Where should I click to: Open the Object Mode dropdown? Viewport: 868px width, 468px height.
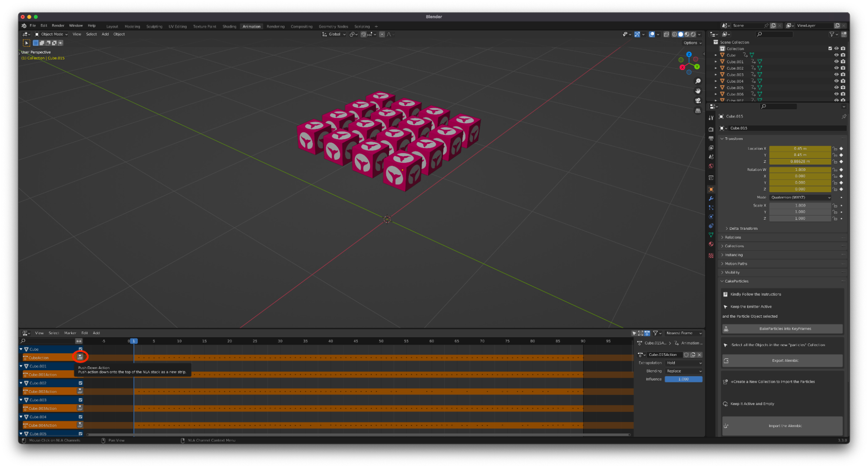pyautogui.click(x=51, y=34)
